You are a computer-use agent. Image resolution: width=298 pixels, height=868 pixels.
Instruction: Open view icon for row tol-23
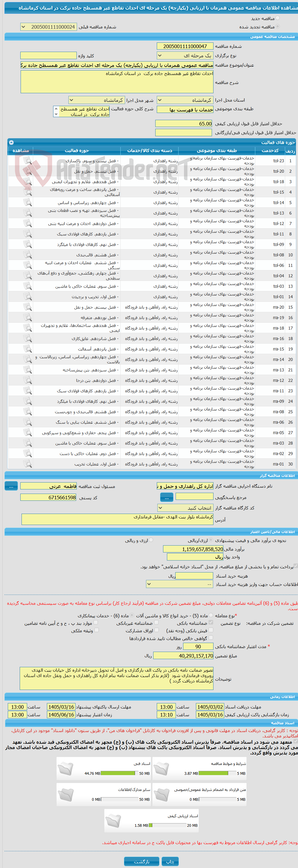[x=27, y=161]
